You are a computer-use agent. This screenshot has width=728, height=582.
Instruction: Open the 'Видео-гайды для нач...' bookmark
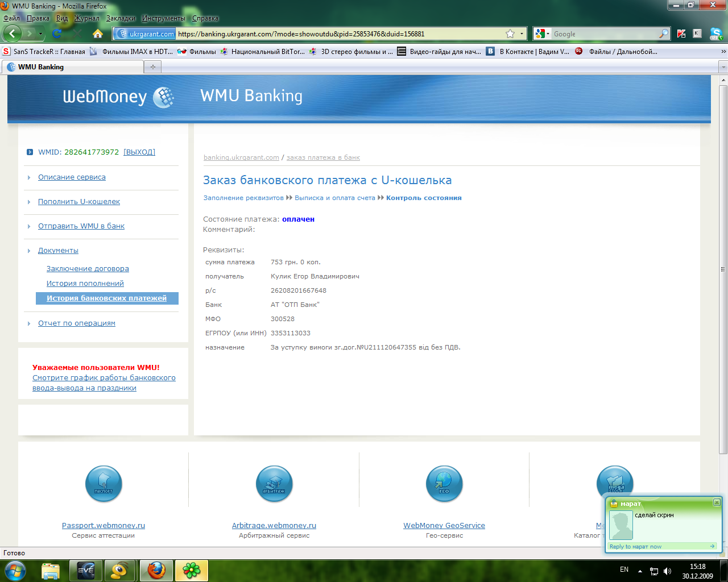point(439,51)
